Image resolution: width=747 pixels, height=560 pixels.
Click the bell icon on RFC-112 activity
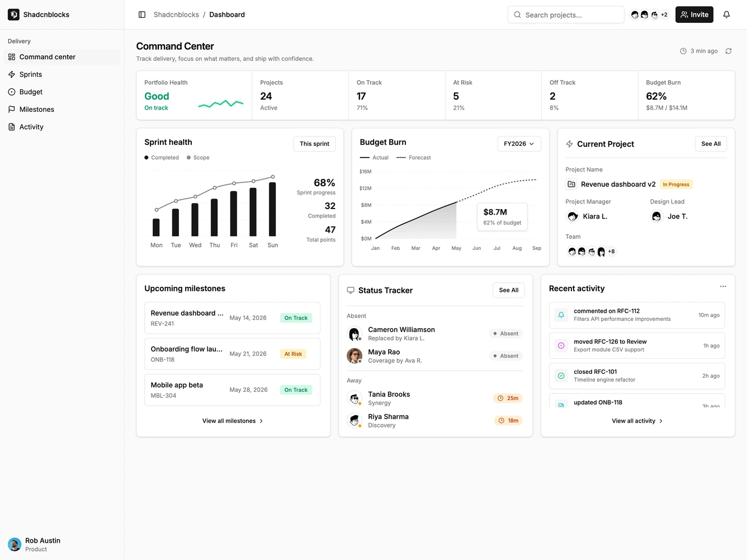click(561, 315)
